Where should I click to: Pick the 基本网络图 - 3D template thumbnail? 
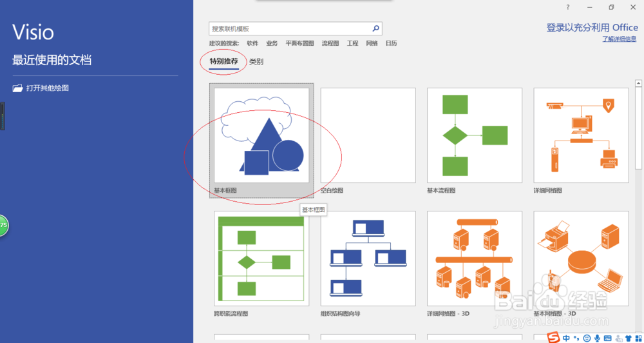[581, 259]
